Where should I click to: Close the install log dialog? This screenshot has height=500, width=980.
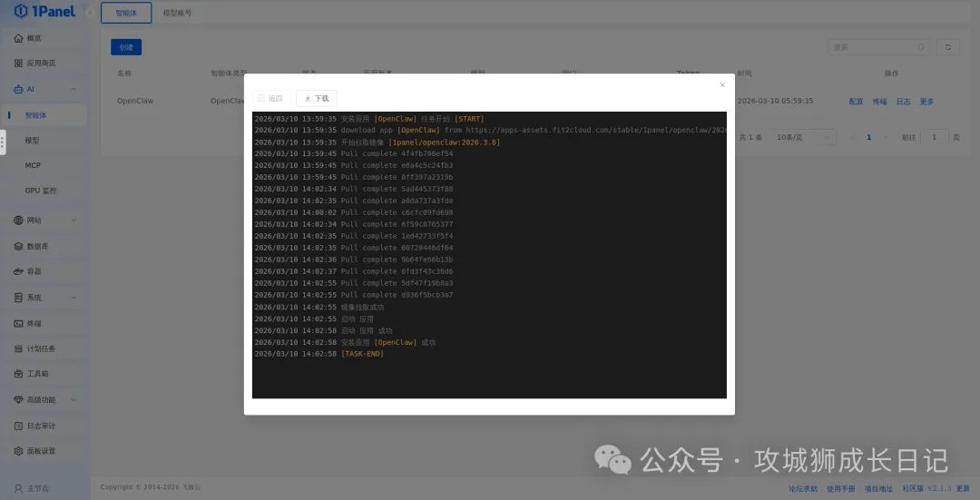722,85
